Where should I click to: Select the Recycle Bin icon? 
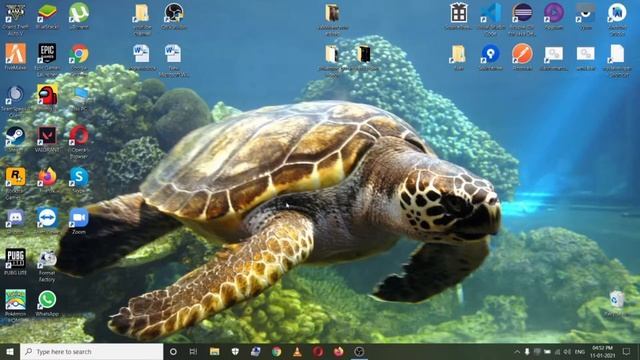(616, 303)
